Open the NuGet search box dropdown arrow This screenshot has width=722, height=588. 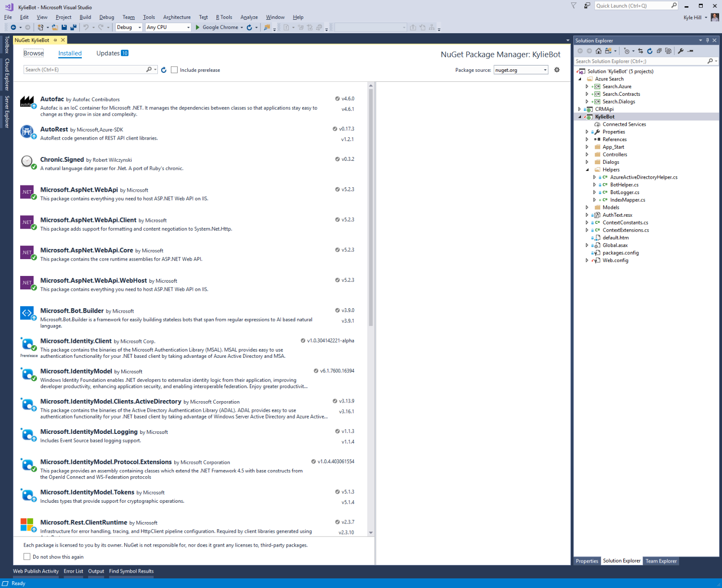[x=155, y=70]
